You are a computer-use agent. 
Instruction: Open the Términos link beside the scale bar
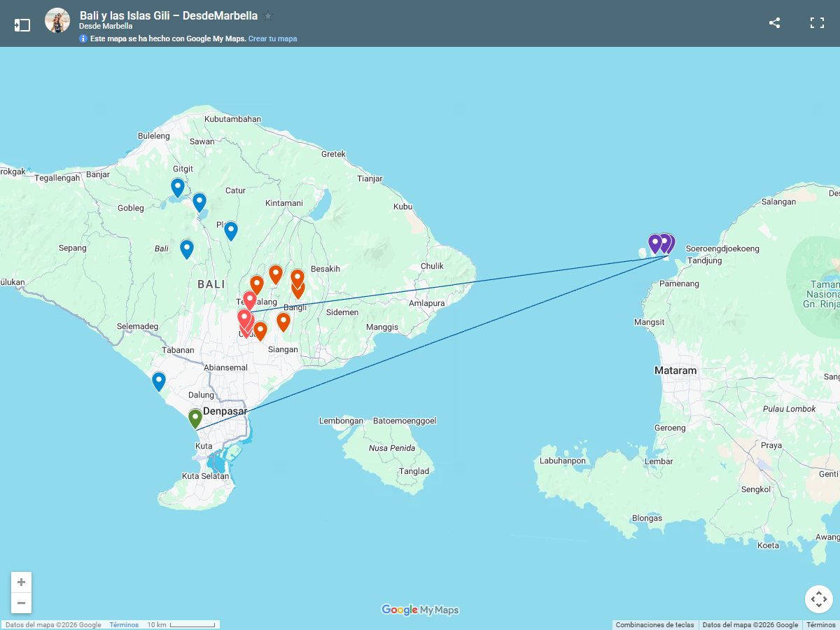pyautogui.click(x=124, y=625)
